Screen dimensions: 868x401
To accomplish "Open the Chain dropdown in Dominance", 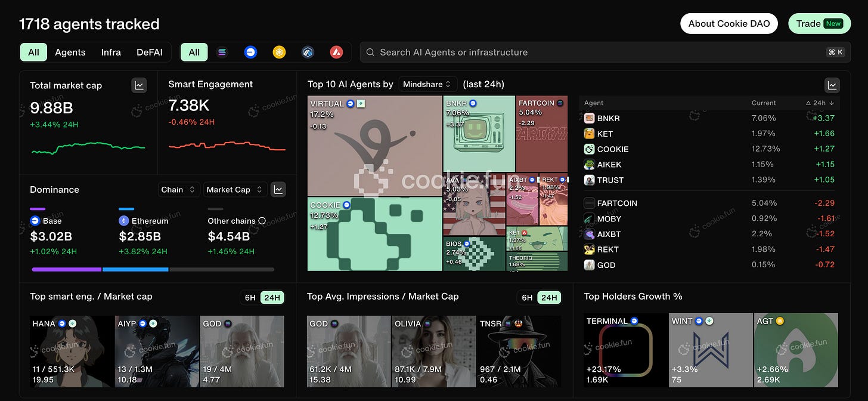I will click(x=179, y=190).
